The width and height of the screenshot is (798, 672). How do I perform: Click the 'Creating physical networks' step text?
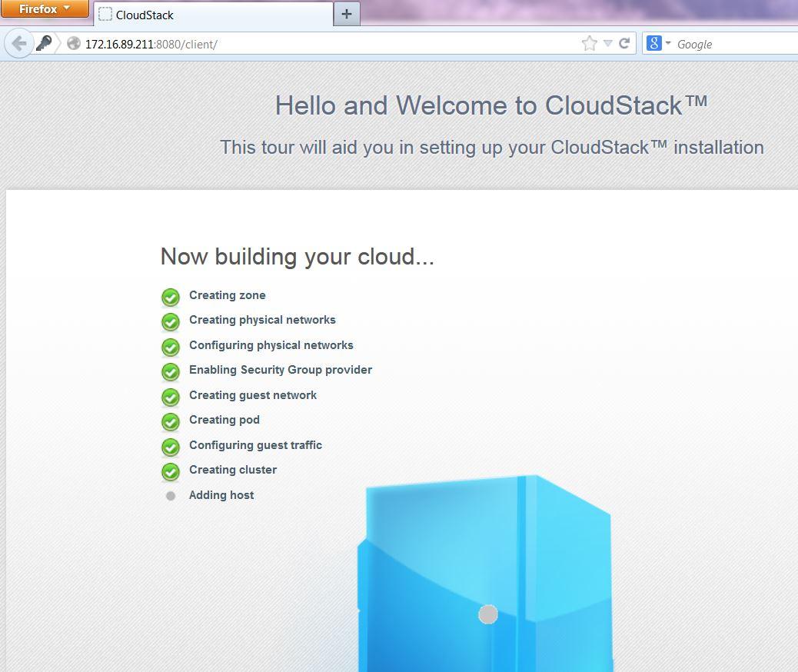tap(262, 320)
